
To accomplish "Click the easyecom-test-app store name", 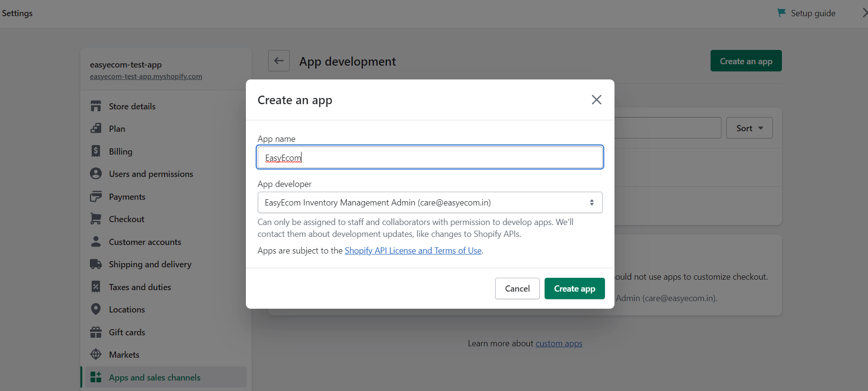I will [x=126, y=65].
